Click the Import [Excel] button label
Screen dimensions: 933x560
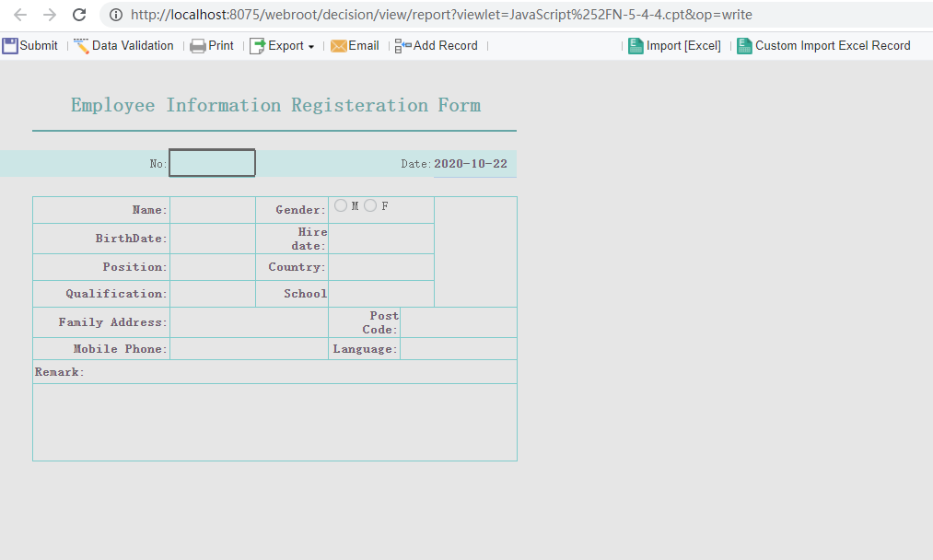pyautogui.click(x=683, y=46)
